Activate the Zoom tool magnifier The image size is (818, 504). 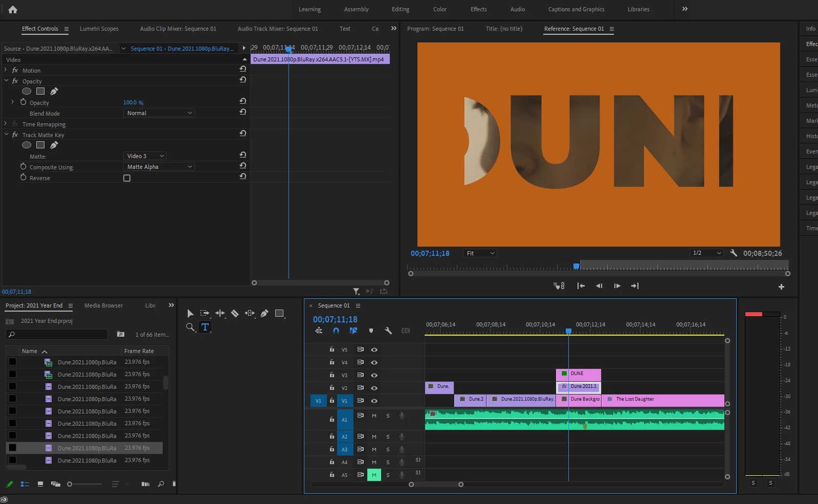point(190,327)
